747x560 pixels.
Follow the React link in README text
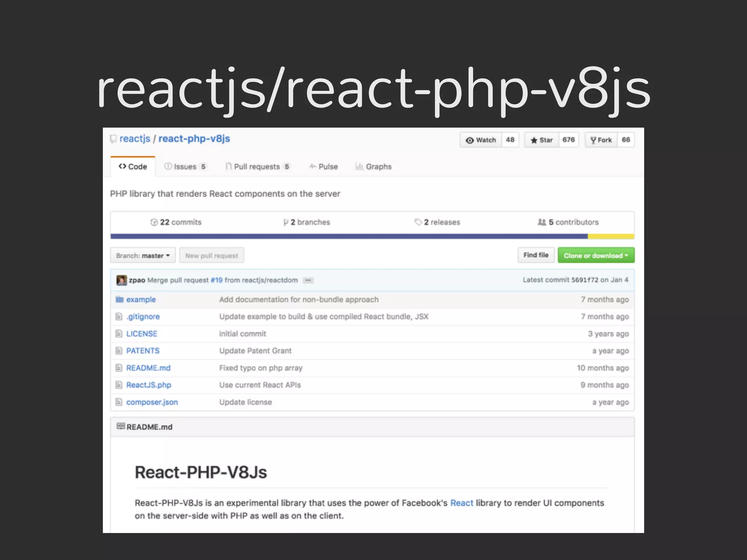pyautogui.click(x=462, y=503)
